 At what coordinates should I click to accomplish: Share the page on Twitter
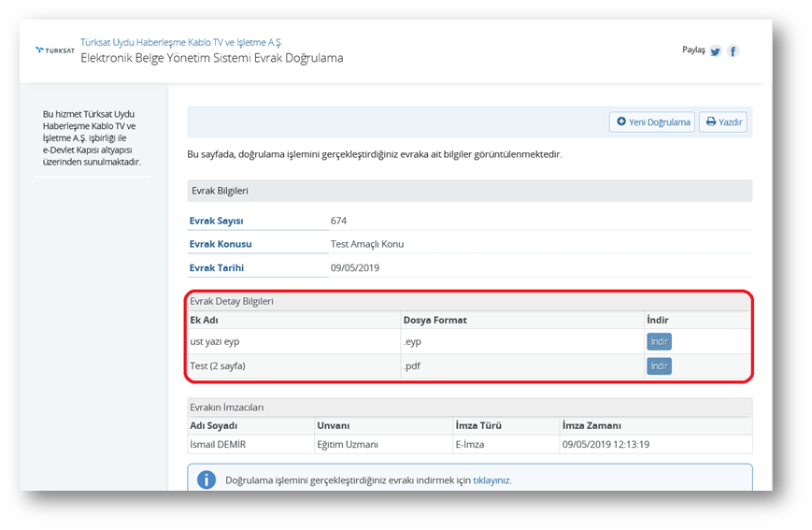[x=715, y=51]
